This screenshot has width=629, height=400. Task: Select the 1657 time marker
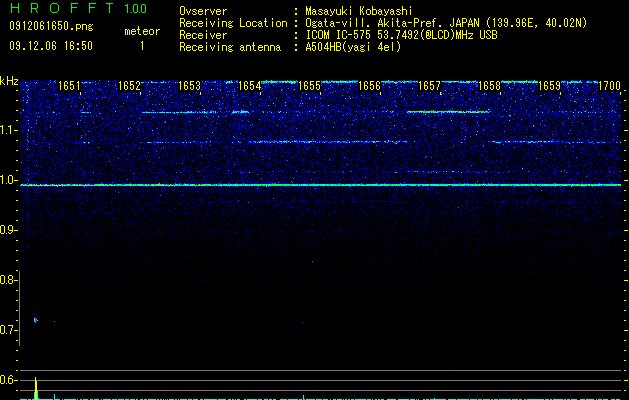429,85
